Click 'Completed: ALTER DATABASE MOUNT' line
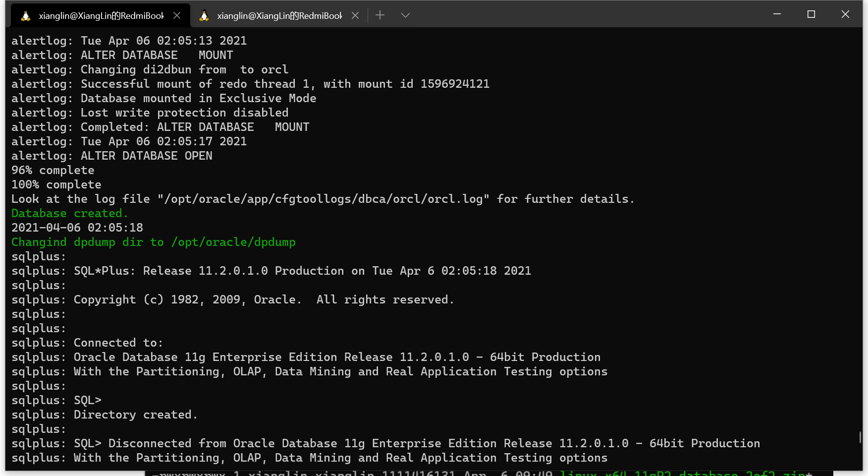 [x=161, y=127]
